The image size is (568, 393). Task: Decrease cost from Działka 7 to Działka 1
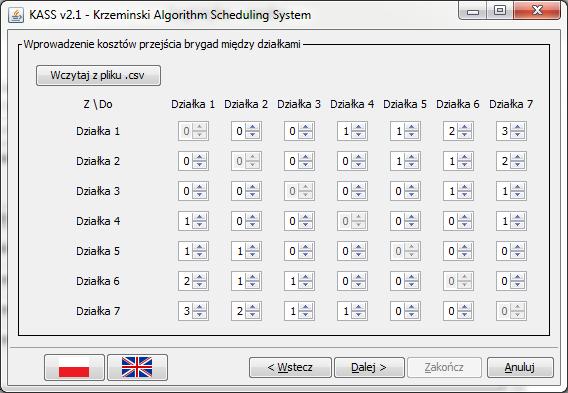tap(200, 315)
